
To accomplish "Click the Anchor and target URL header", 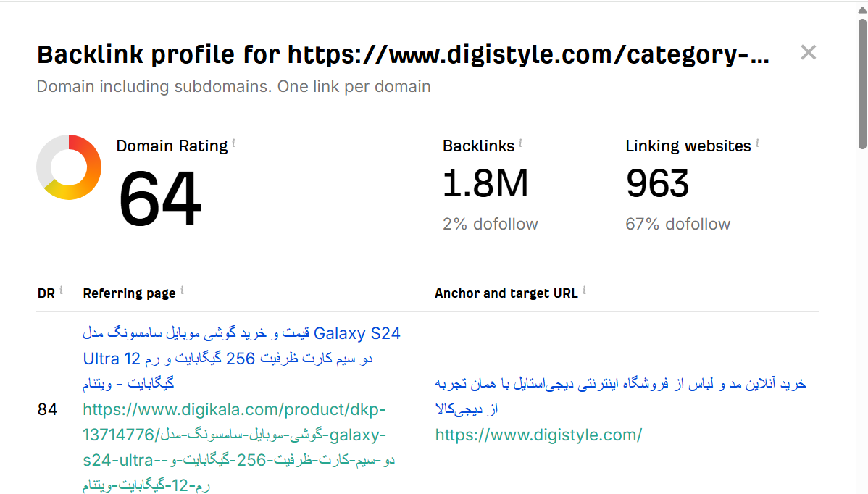I will pos(506,293).
